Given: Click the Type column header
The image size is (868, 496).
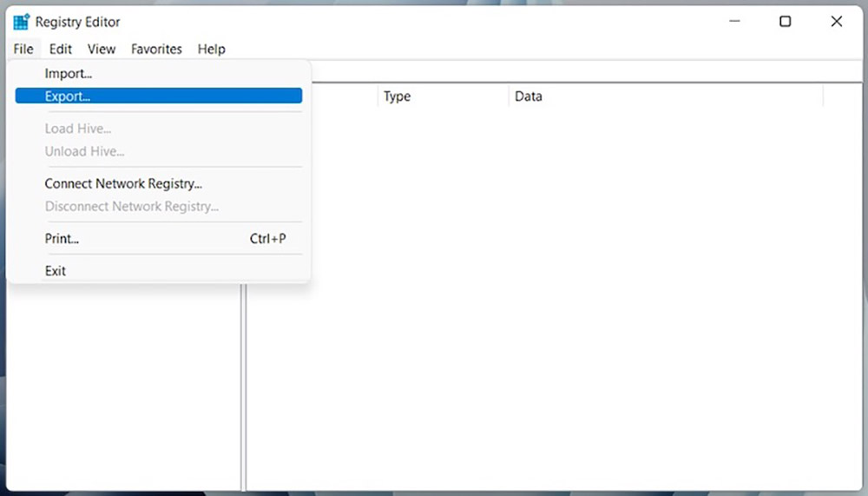Looking at the screenshot, I should pyautogui.click(x=443, y=96).
